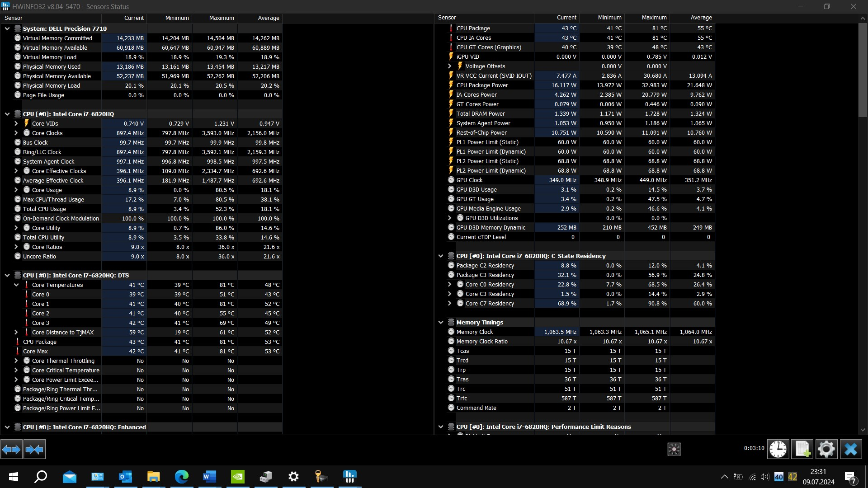Switch to Word in the taskbar
868x488 pixels.
[x=209, y=477]
